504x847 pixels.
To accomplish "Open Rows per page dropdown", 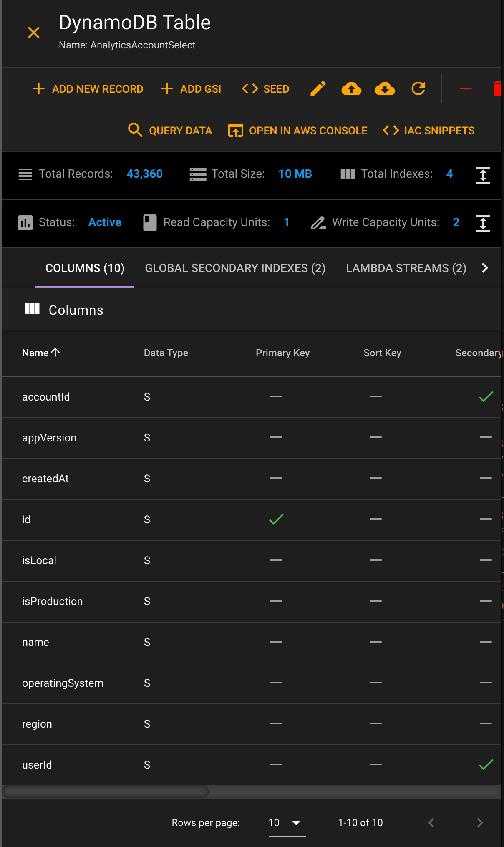I will pyautogui.click(x=287, y=823).
